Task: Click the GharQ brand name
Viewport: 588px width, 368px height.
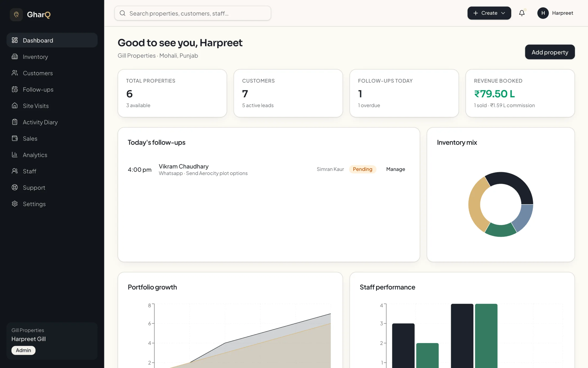Action: pyautogui.click(x=39, y=14)
